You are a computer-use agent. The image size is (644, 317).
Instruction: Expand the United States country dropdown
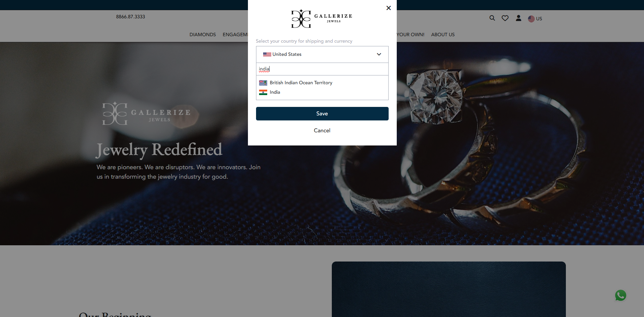click(x=322, y=54)
